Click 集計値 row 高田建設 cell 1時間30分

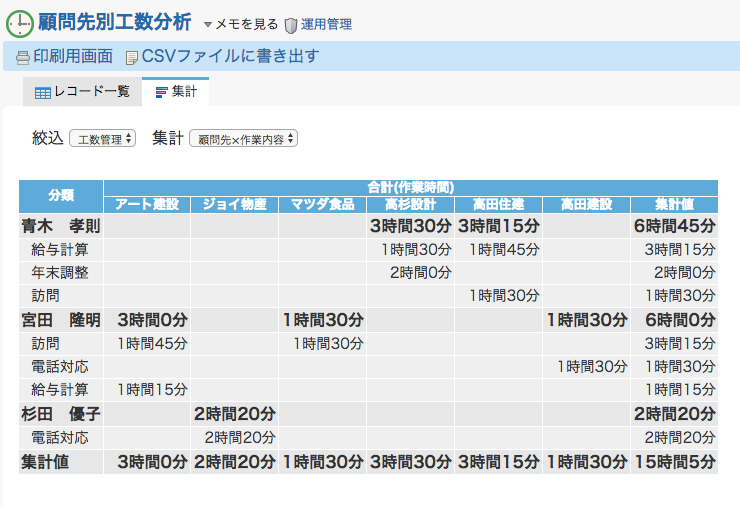pyautogui.click(x=587, y=462)
